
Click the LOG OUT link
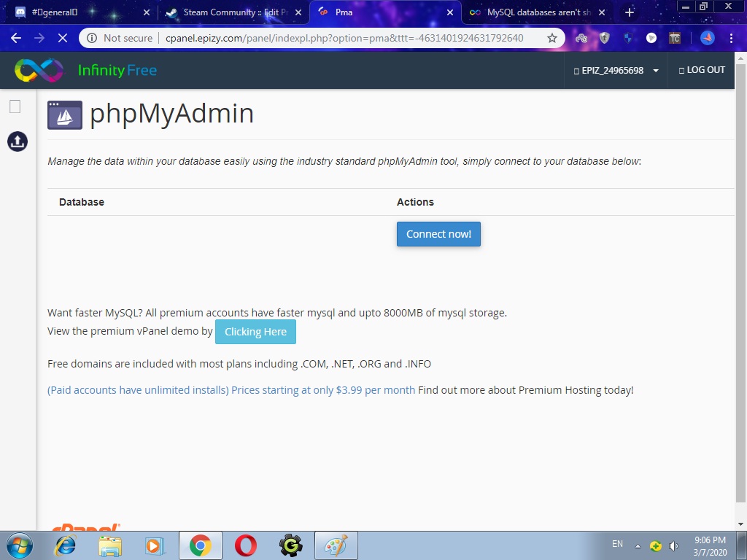(x=702, y=70)
